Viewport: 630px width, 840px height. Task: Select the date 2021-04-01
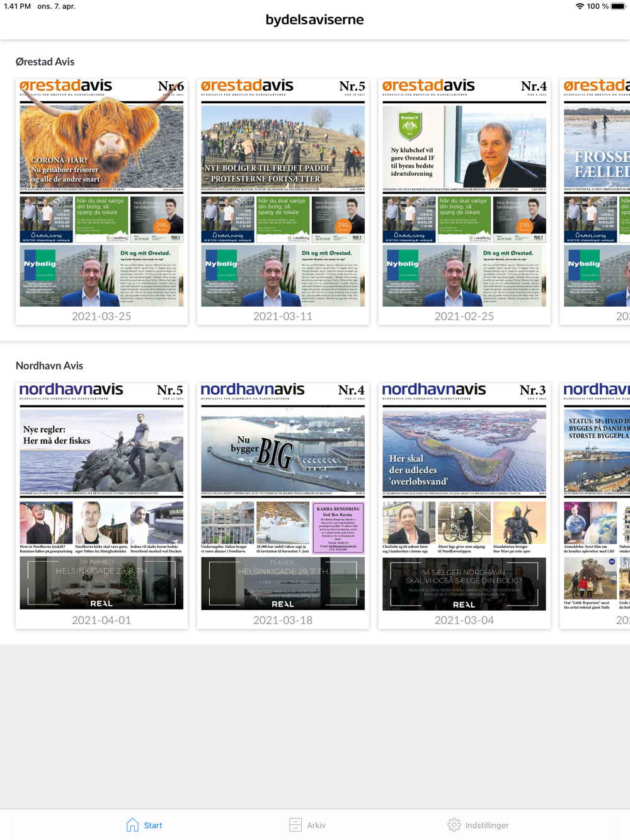click(x=101, y=620)
